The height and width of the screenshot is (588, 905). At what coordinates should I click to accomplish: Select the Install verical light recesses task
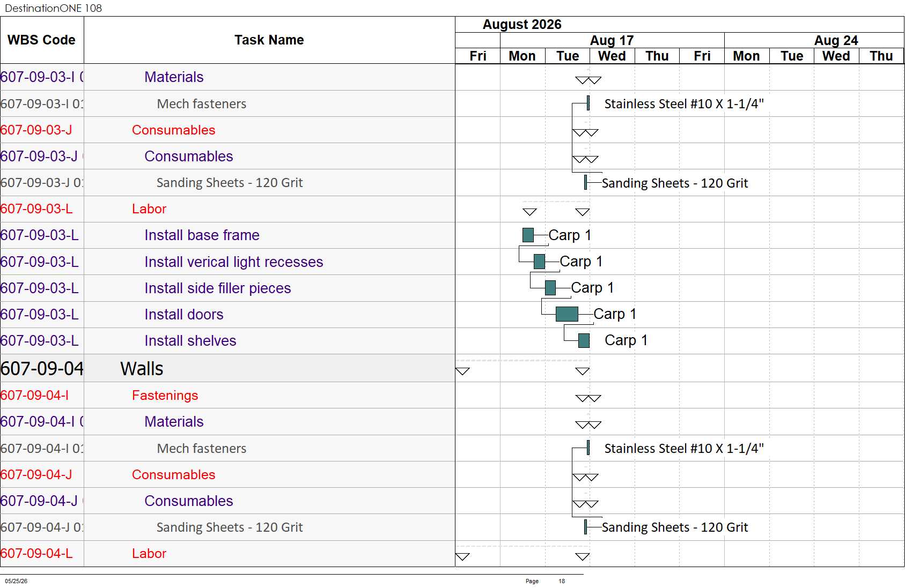coord(234,262)
